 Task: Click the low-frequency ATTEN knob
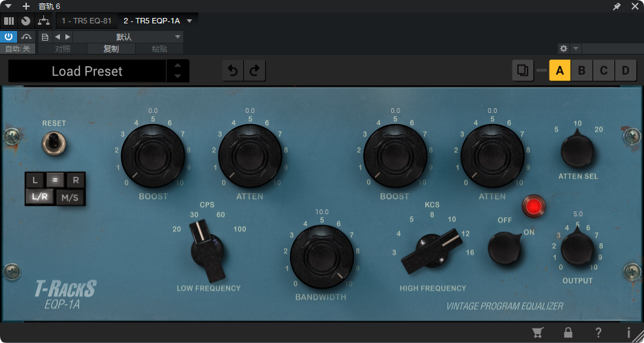point(250,156)
